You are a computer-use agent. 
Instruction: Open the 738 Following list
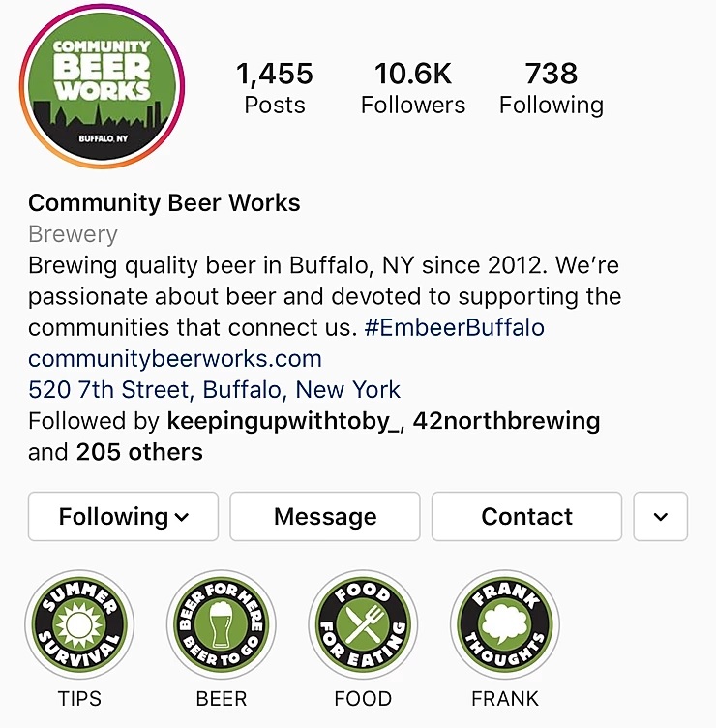tap(552, 88)
